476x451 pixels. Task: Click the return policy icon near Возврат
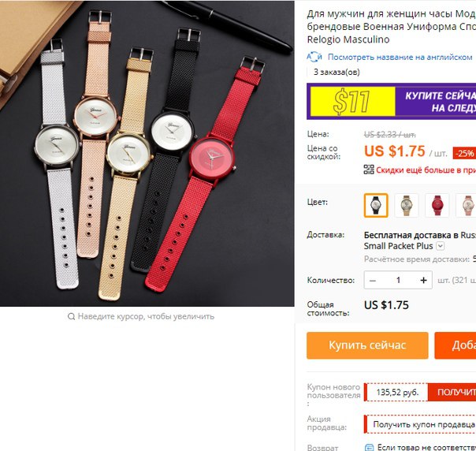[x=369, y=447]
